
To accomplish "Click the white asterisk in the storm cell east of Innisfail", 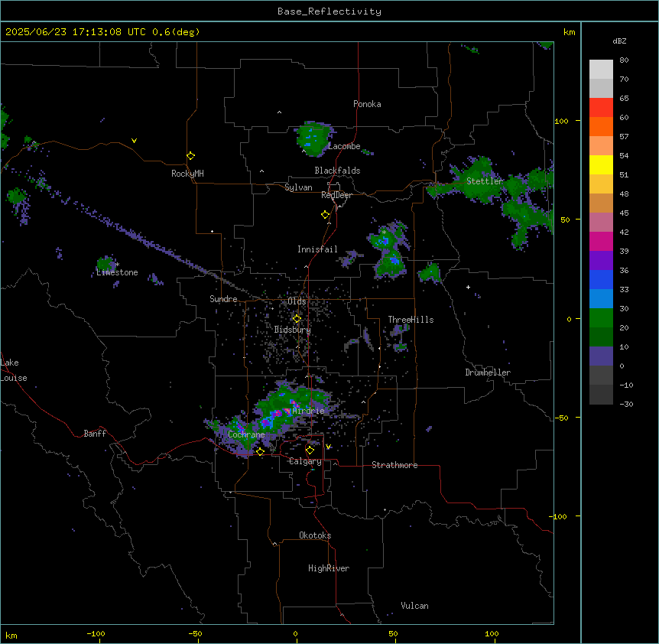I will (x=384, y=232).
